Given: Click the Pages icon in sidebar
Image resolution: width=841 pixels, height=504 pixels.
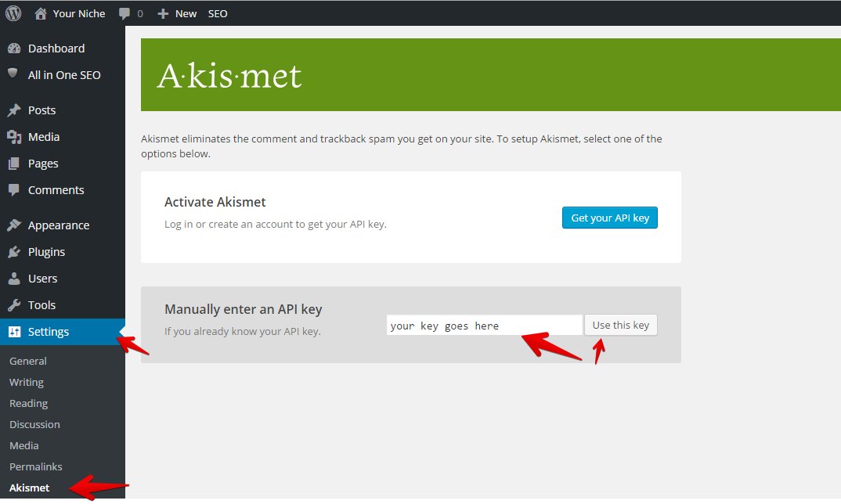Looking at the screenshot, I should 14,164.
